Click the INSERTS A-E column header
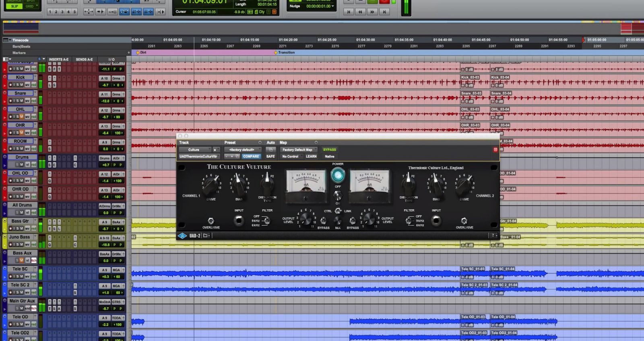This screenshot has width=644, height=341. 59,59
